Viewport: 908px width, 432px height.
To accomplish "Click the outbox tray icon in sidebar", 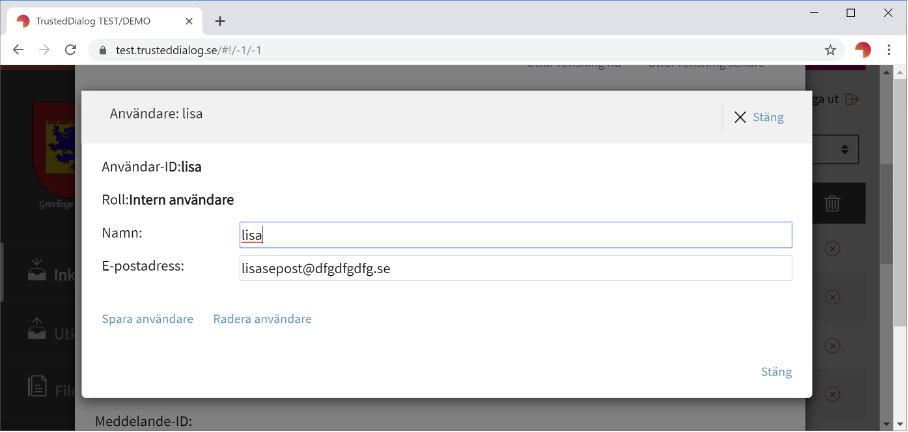I will click(x=37, y=330).
